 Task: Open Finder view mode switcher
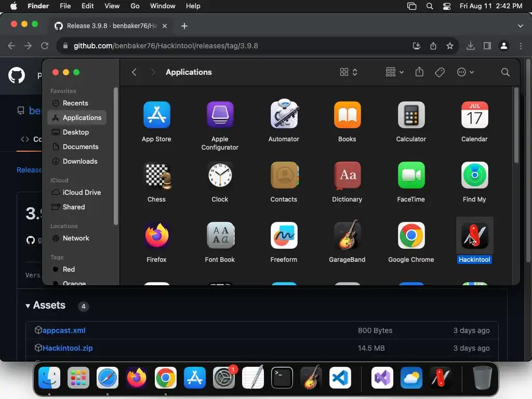[x=349, y=72]
